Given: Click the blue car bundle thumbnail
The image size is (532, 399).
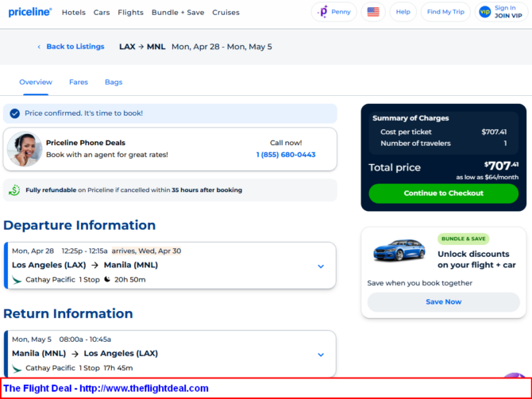Looking at the screenshot, I should point(399,250).
